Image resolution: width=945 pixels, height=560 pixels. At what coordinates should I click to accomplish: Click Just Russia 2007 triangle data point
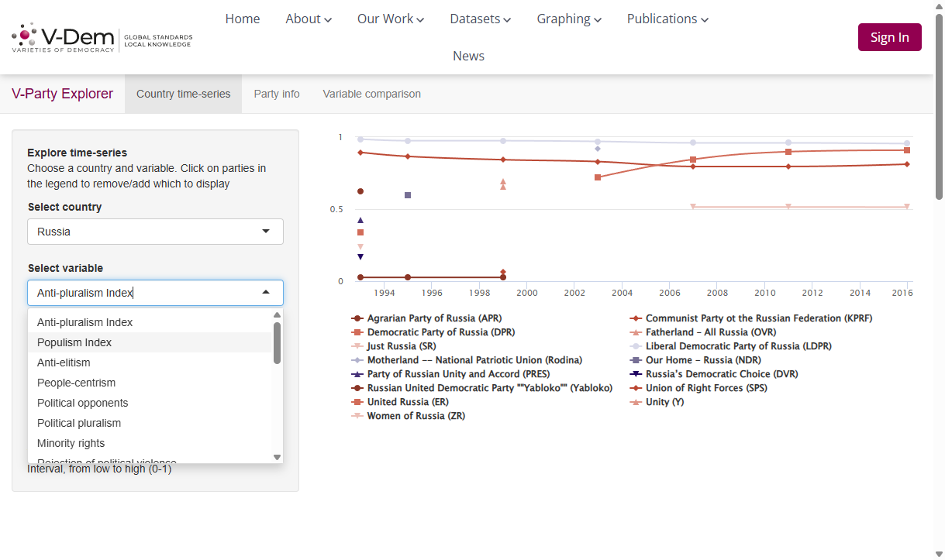click(693, 206)
